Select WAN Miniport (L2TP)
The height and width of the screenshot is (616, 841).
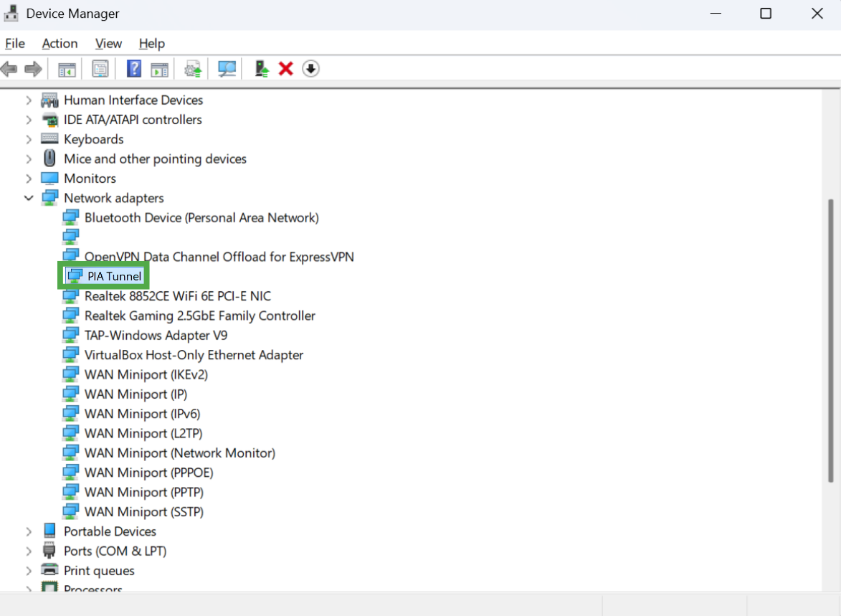click(x=143, y=433)
